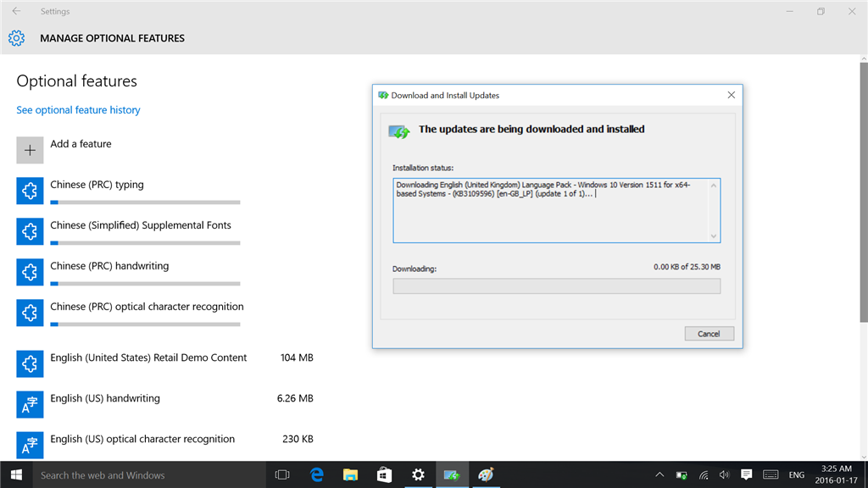Click the Add a feature label

pyautogui.click(x=81, y=144)
